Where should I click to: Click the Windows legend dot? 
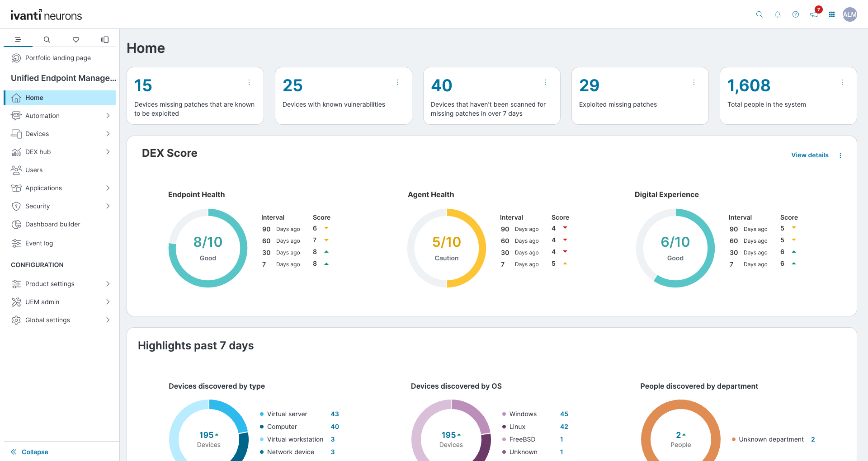point(504,414)
